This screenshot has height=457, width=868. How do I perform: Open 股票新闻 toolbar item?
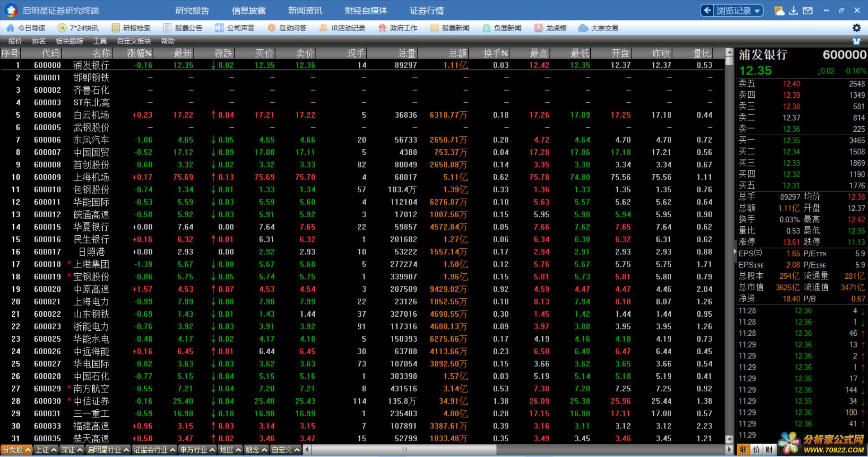coord(450,28)
